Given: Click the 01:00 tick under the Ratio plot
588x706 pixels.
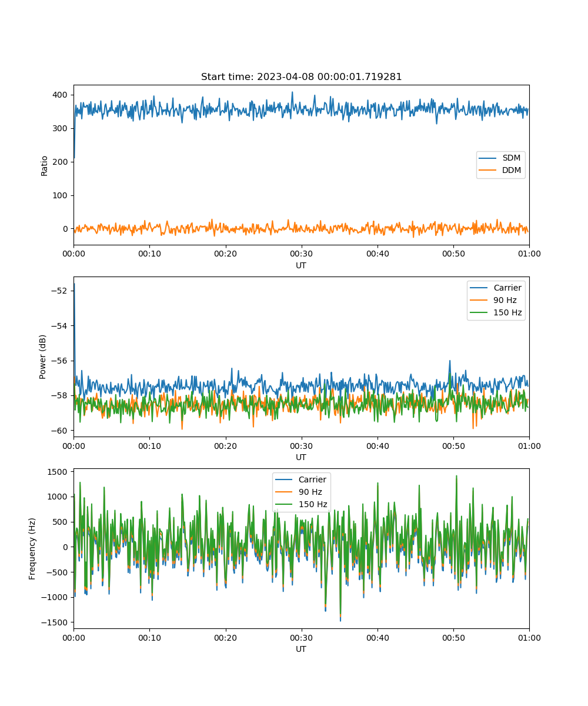Looking at the screenshot, I should coord(529,254).
